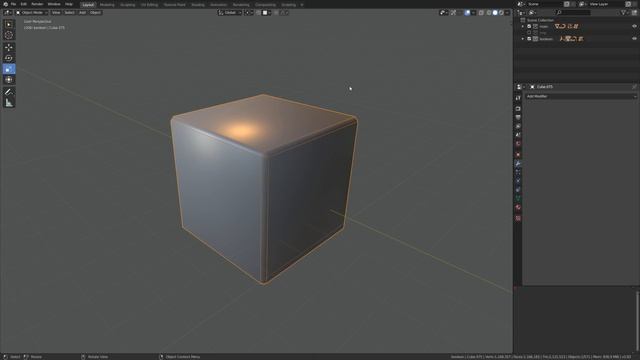Click the outliner search field
Image resolution: width=640 pixels, height=360 pixels.
coord(573,13)
